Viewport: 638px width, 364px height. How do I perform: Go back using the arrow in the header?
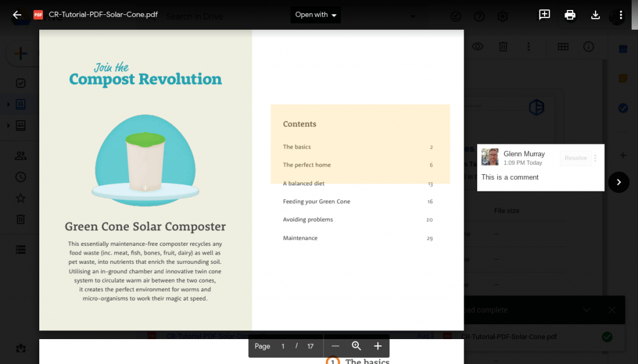point(17,15)
